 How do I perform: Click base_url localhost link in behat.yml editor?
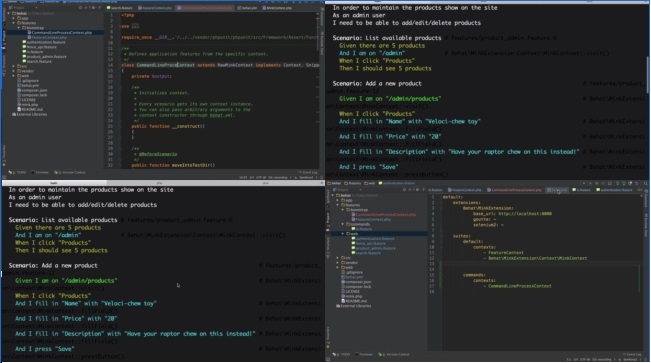pyautogui.click(x=525, y=213)
